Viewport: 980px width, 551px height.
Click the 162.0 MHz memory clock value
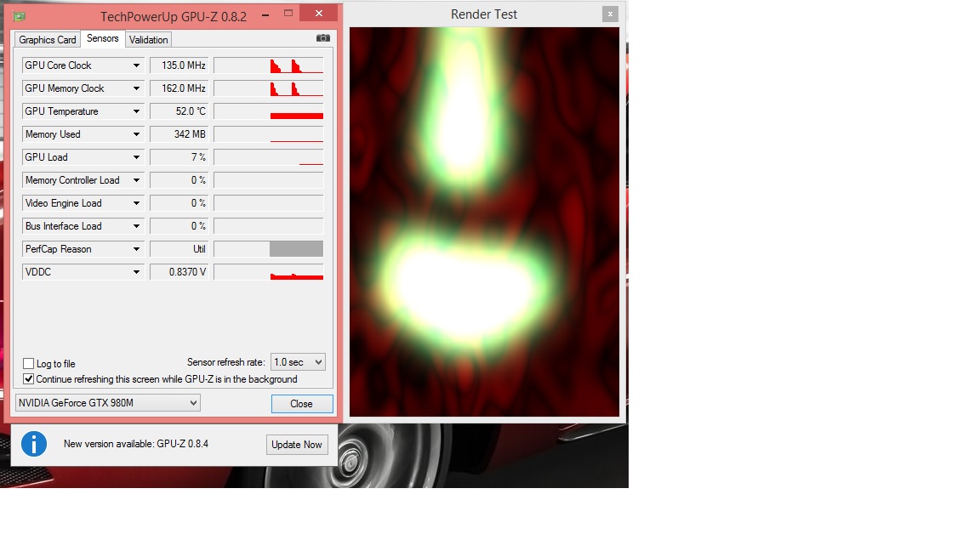179,88
